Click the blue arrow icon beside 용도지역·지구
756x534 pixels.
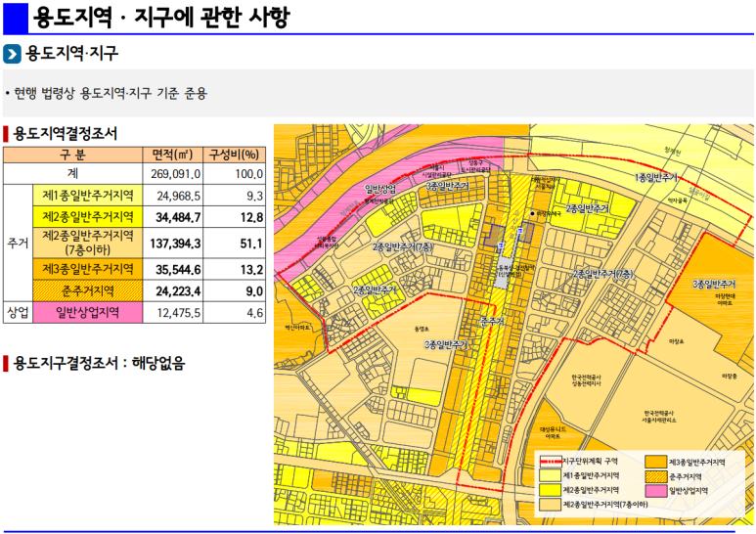pyautogui.click(x=12, y=54)
